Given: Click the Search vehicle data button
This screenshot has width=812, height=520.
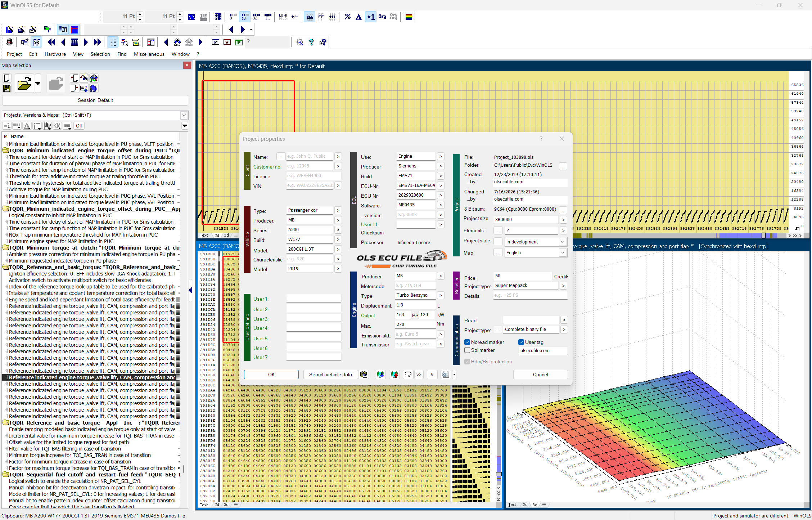Looking at the screenshot, I should point(330,375).
